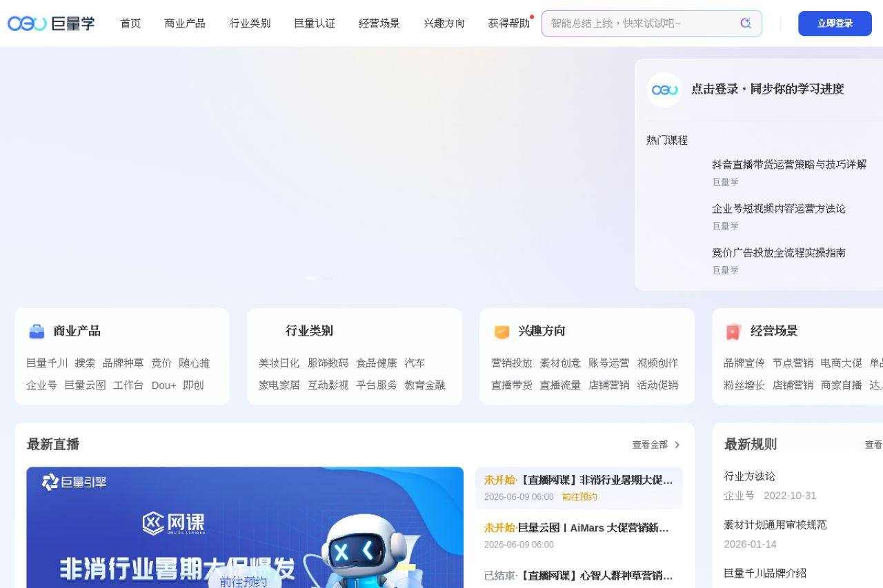Select 活动促销 under 兴趣方向

tap(657, 385)
